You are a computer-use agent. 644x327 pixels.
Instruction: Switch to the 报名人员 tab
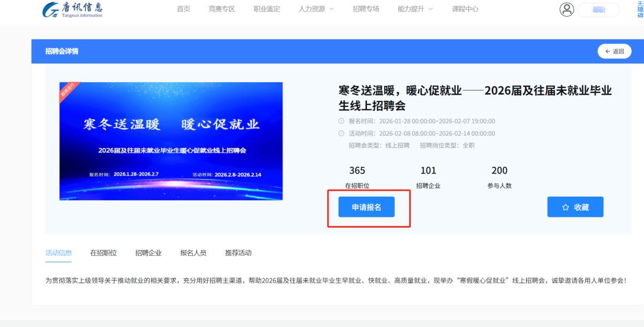(193, 253)
